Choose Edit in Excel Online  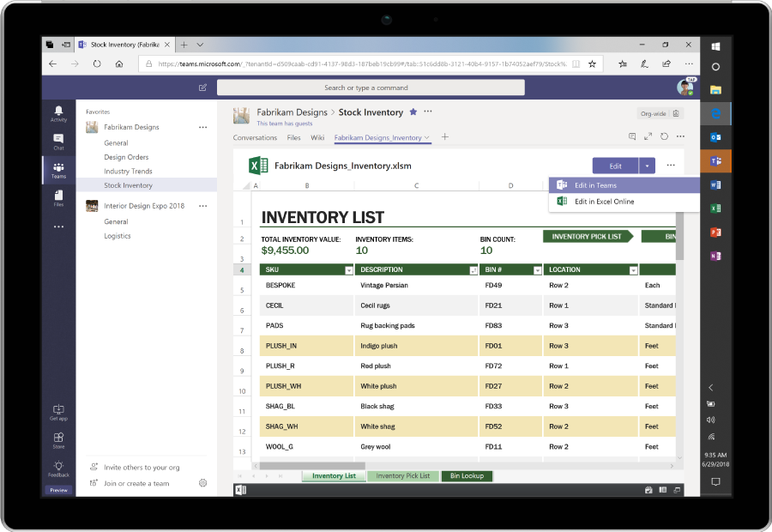point(604,202)
